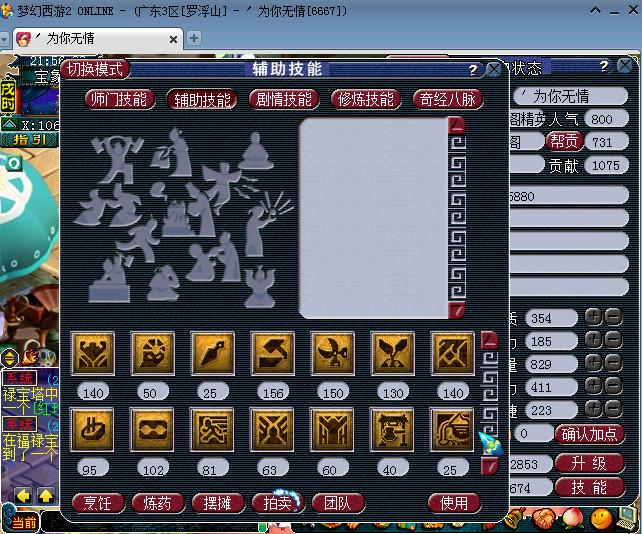Screen dimensions: 642x534
Task: Click the 烹饪 button
Action: point(98,503)
